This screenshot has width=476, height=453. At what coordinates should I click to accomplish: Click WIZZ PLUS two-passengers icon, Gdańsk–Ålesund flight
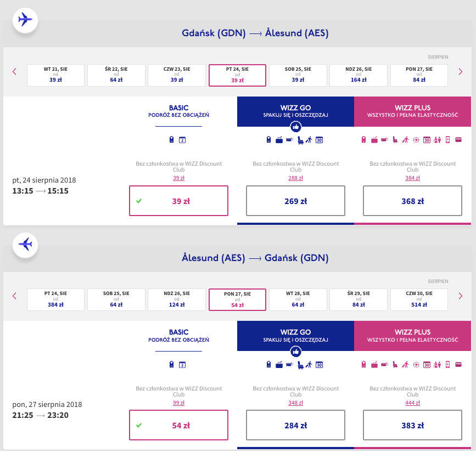click(x=437, y=140)
